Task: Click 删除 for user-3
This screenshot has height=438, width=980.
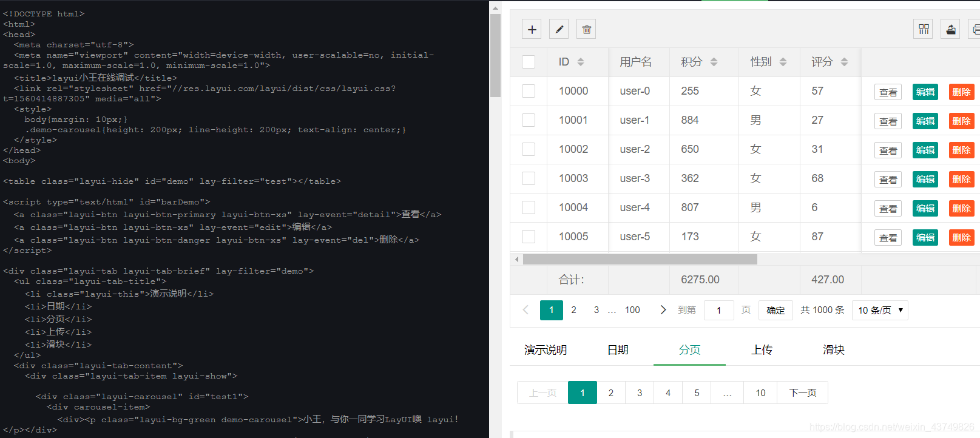Action: [x=962, y=180]
